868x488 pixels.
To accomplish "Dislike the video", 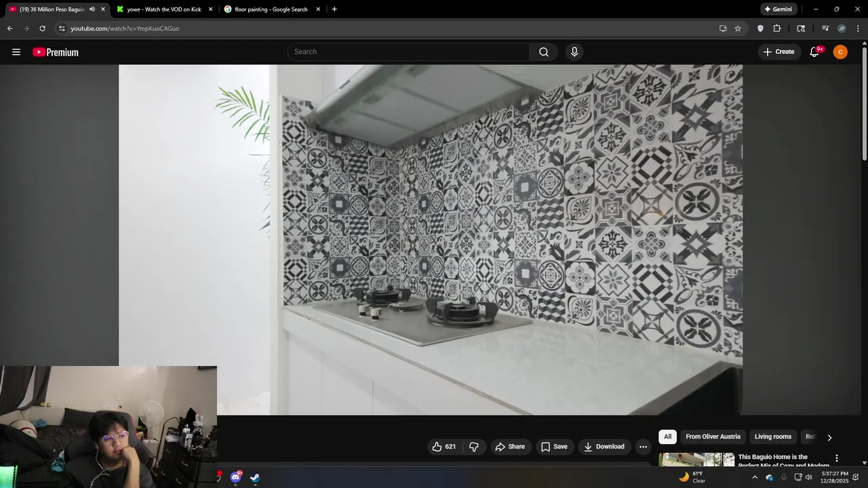I will pos(474,447).
